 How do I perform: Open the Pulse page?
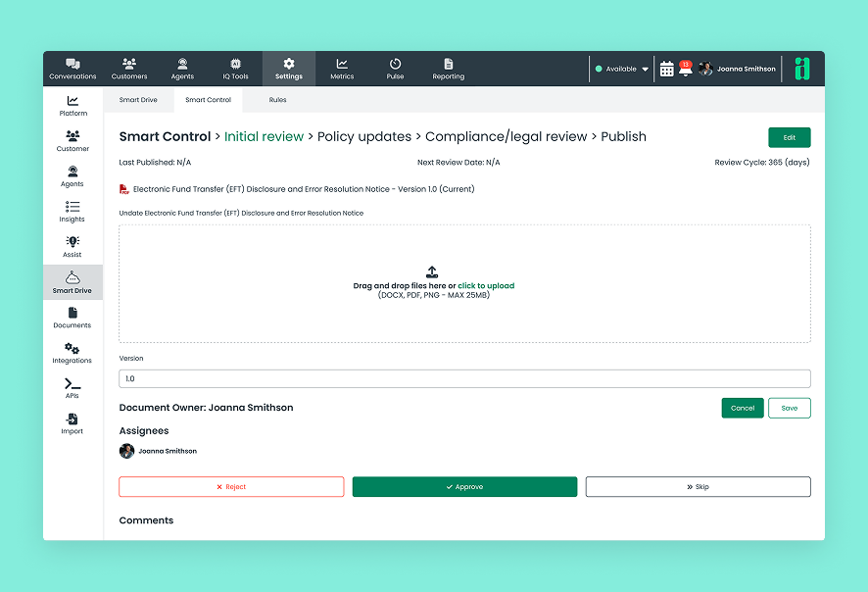click(395, 69)
